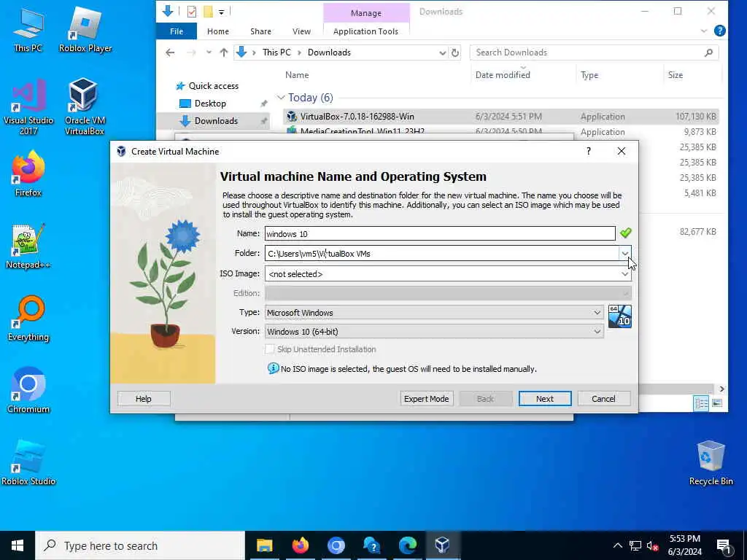This screenshot has width=747, height=560.
Task: Click the Search Downloads box
Action: click(x=594, y=52)
